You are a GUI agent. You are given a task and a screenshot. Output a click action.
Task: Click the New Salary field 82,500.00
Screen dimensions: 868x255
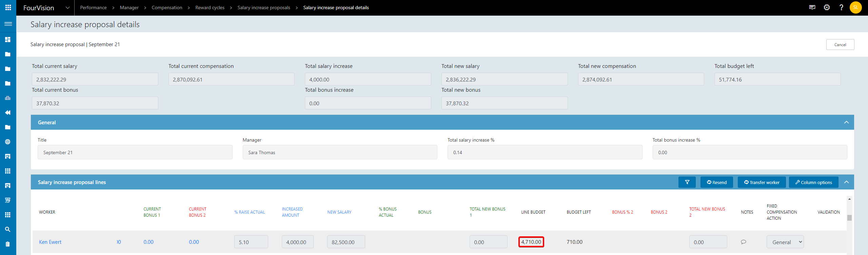pyautogui.click(x=346, y=242)
